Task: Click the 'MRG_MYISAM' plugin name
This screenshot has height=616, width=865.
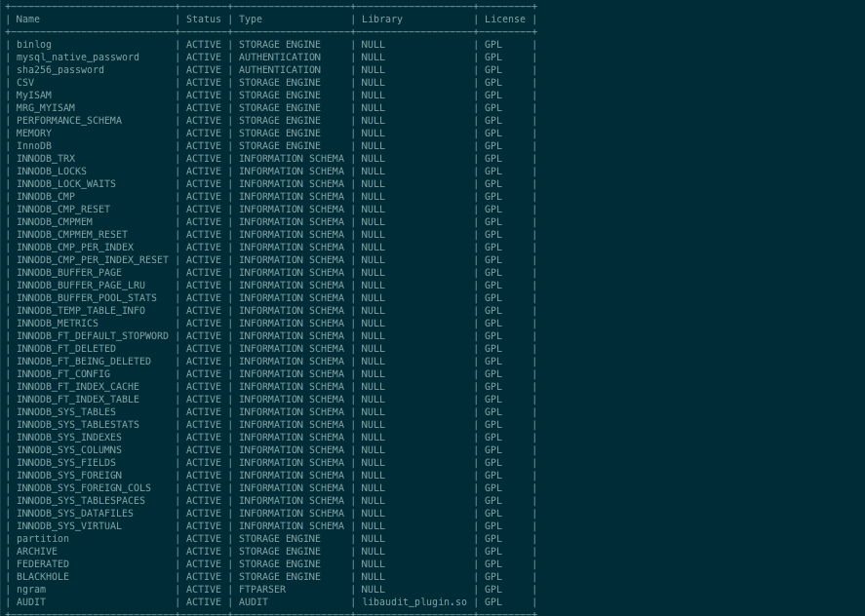Action: pyautogui.click(x=45, y=108)
